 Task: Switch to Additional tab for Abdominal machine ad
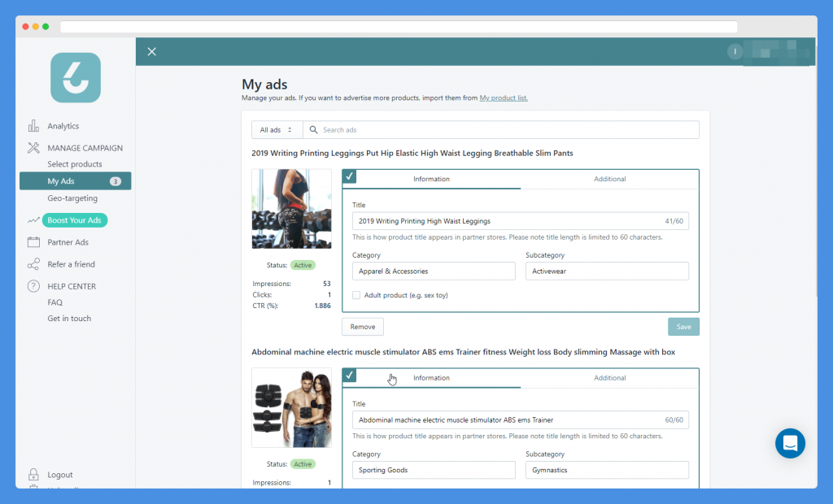(610, 378)
